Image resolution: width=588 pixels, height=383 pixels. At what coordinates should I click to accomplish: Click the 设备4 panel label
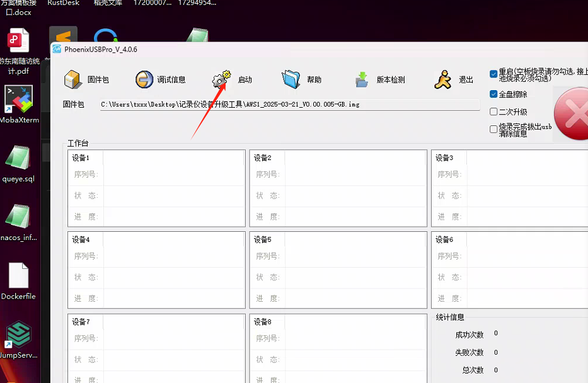pyautogui.click(x=81, y=239)
